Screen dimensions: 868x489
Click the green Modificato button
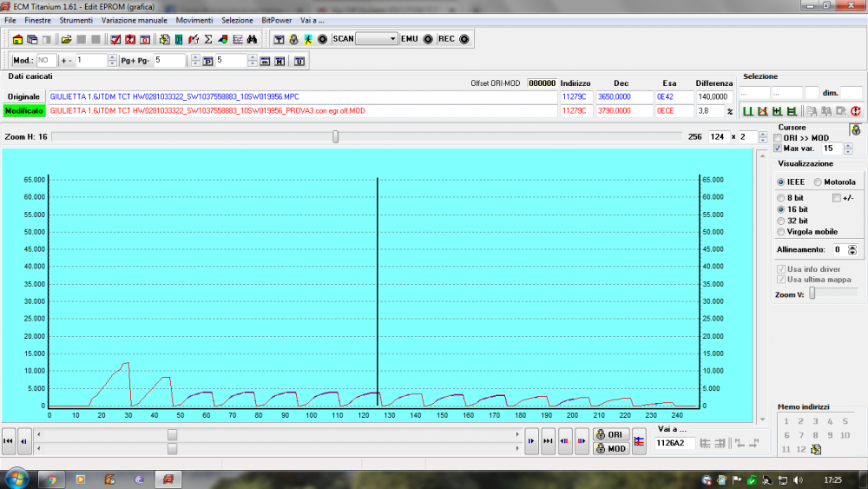pos(23,111)
